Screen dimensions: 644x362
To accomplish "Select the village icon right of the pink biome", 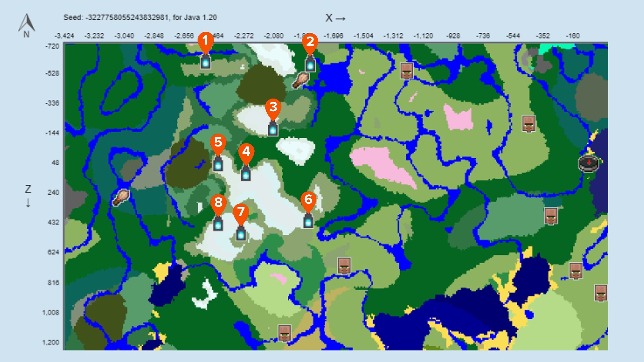I will click(x=529, y=124).
